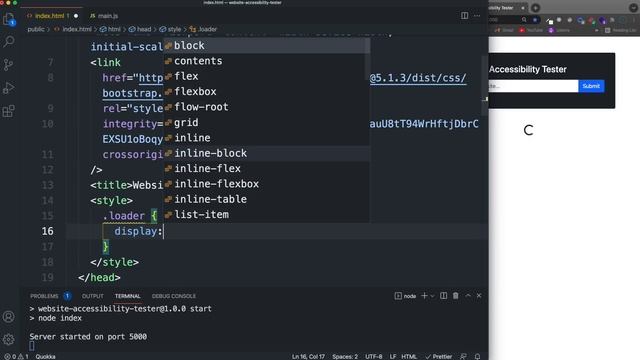
Task: Click the head breadcrumb
Action: coord(144,29)
